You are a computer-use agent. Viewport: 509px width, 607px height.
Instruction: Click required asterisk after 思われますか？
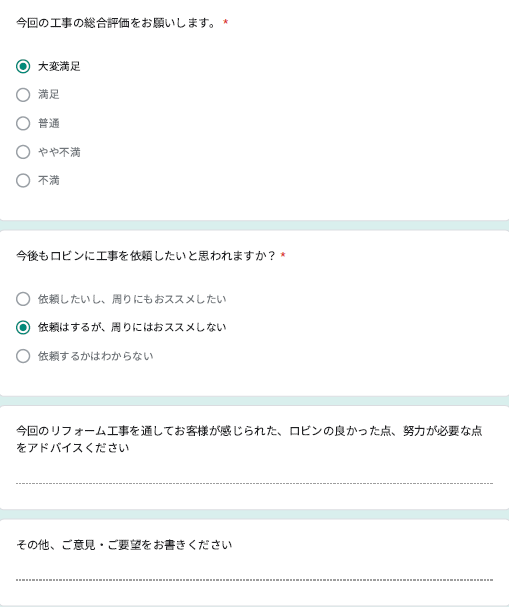[x=283, y=255]
